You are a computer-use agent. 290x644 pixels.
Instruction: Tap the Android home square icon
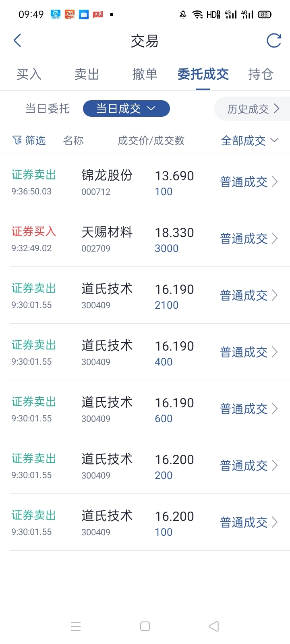click(145, 626)
